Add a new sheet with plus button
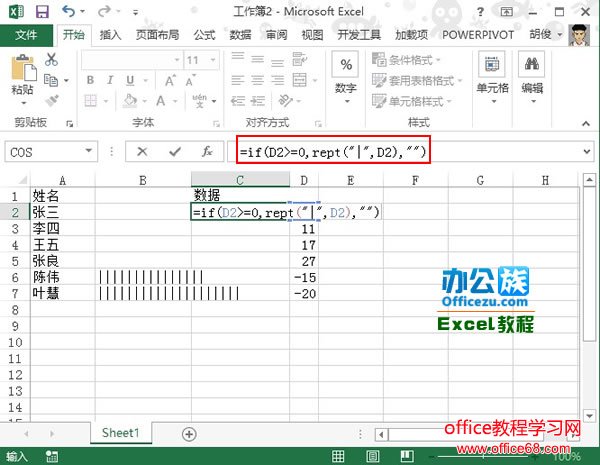 point(189,434)
